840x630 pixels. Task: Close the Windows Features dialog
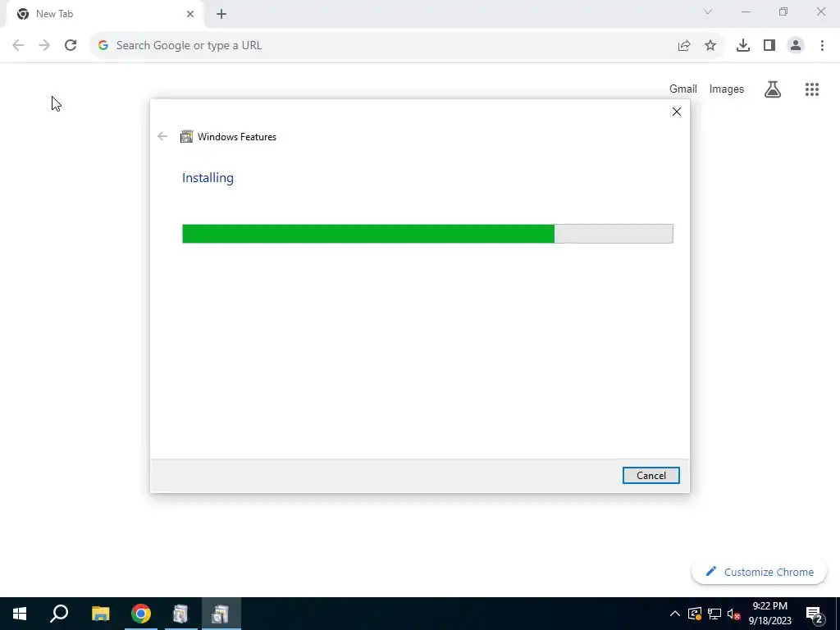coord(677,112)
